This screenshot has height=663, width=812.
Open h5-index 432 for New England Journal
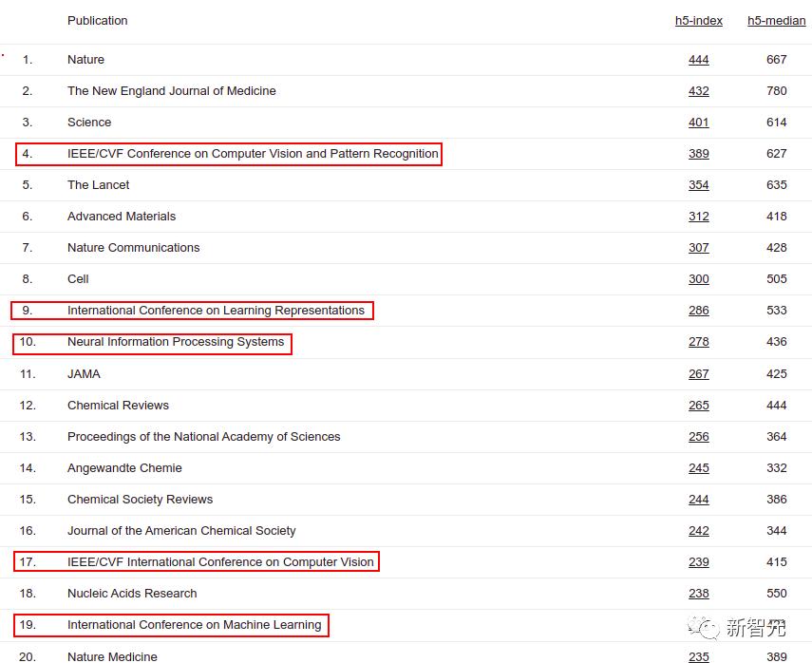click(698, 91)
